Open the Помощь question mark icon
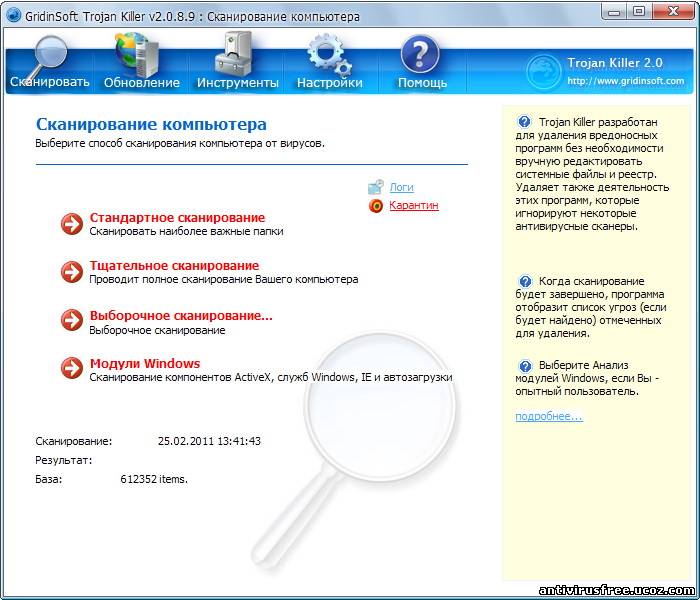Image resolution: width=700 pixels, height=600 pixels. pos(420,54)
